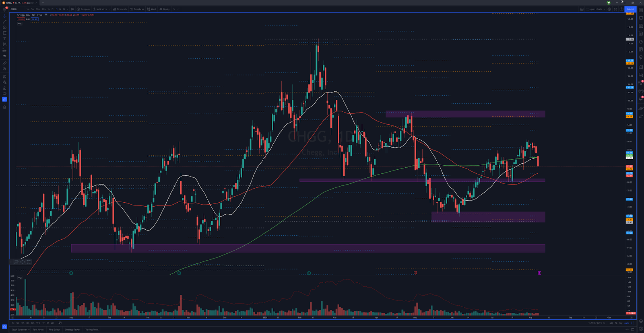This screenshot has height=333, width=644.
Task: Expand the timeframe interval dropdown arrow
Action: tap(68, 9)
